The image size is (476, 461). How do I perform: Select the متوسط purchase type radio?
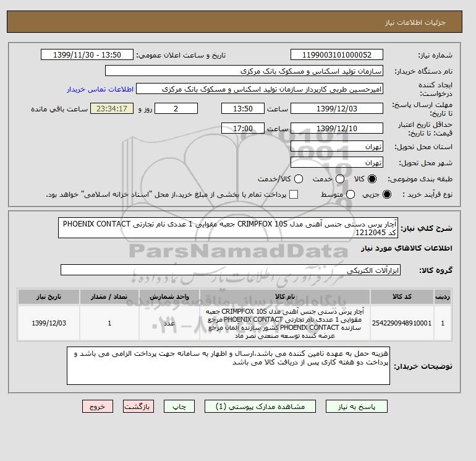pyautogui.click(x=351, y=194)
